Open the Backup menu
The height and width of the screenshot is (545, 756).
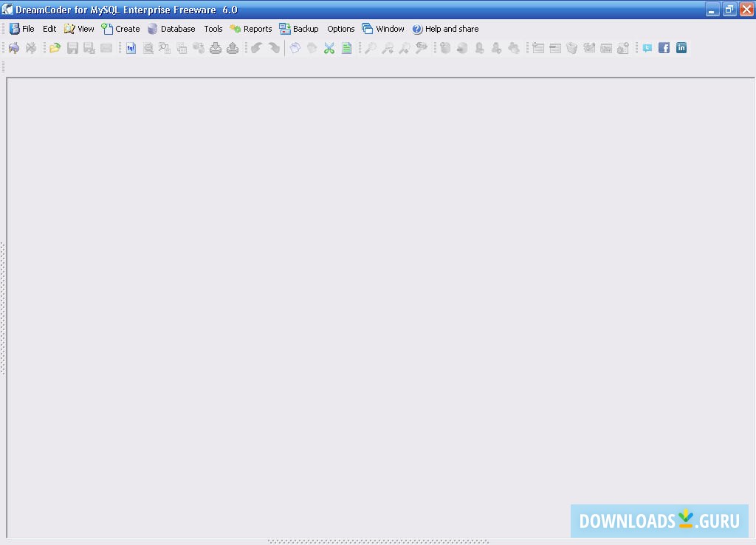pos(304,29)
